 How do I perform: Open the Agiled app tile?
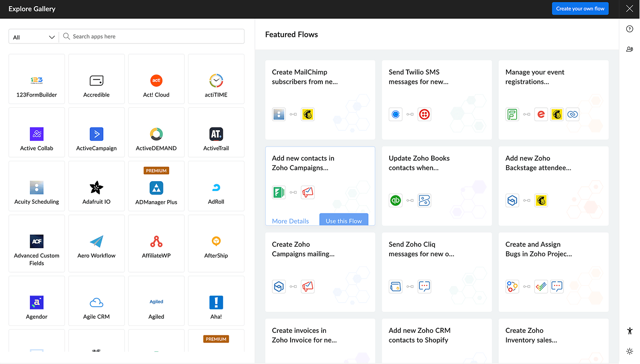coord(156,301)
